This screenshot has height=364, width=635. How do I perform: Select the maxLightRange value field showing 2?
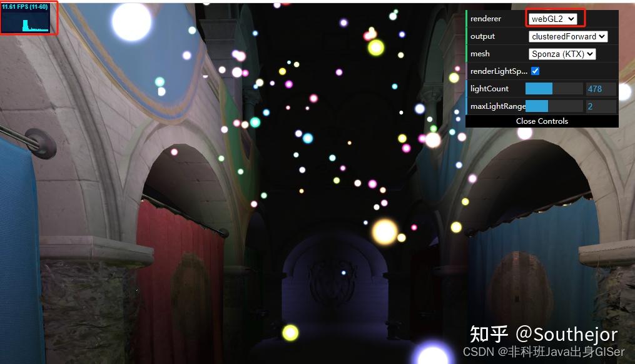coord(599,106)
